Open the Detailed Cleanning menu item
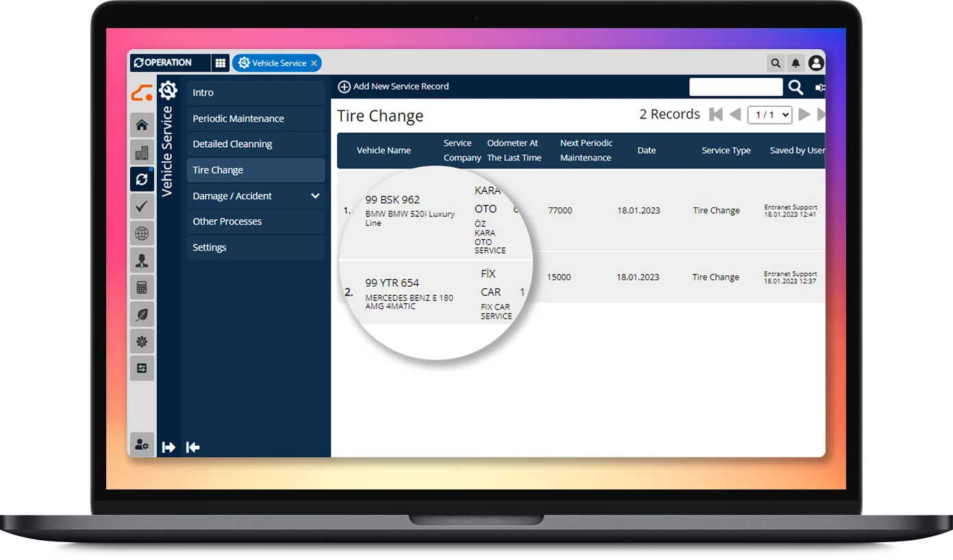Viewport: 953px width, 560px height. 232,144
